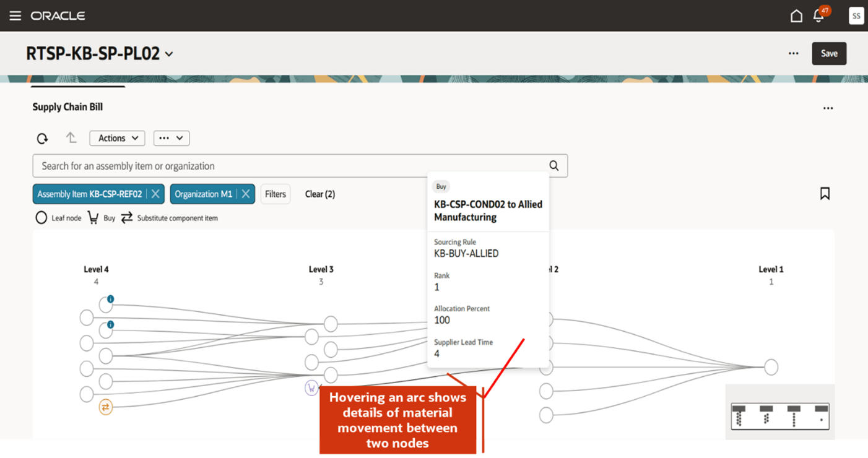Click the bookmark saved search icon
This screenshot has height=458, width=868.
pyautogui.click(x=825, y=194)
